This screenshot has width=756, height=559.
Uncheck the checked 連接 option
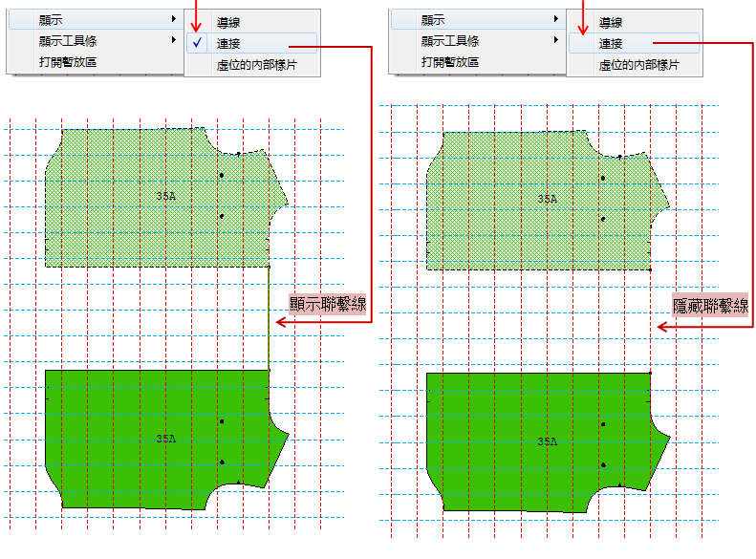(x=227, y=43)
